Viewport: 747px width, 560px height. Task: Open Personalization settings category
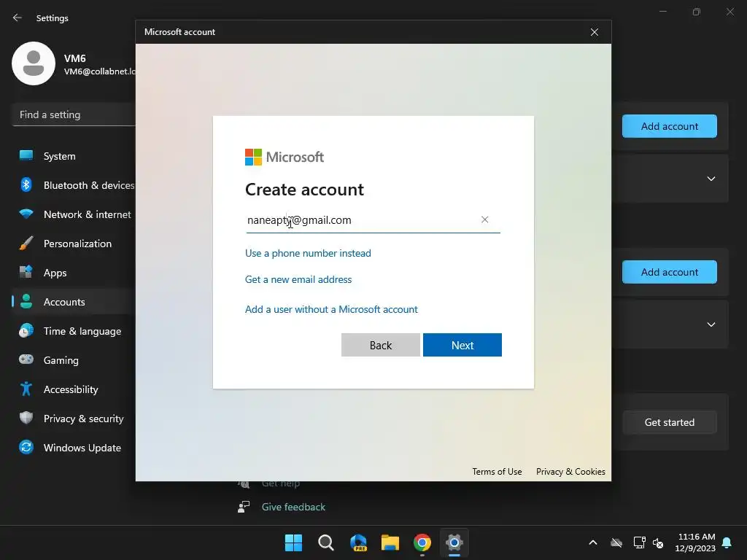77,244
